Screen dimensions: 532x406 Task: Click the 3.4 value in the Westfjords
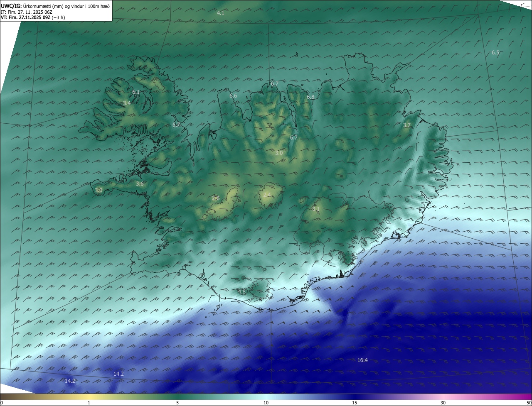click(127, 103)
